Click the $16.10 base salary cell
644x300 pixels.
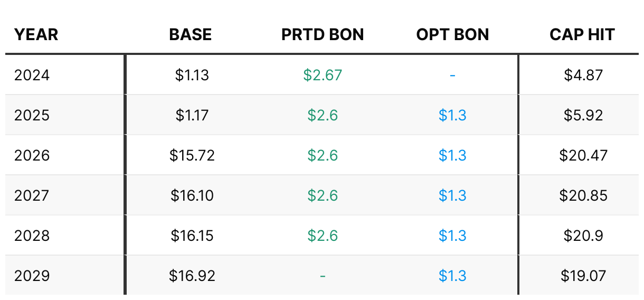coord(192,195)
